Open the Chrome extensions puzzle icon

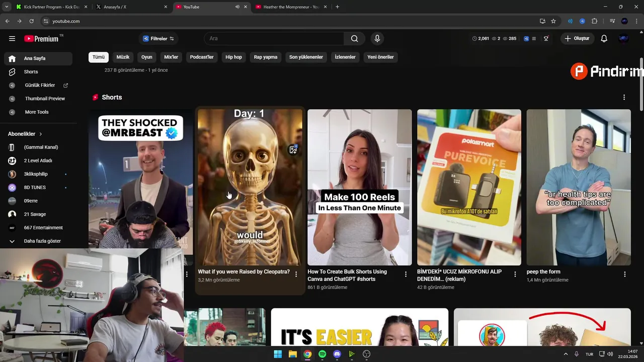(x=595, y=21)
